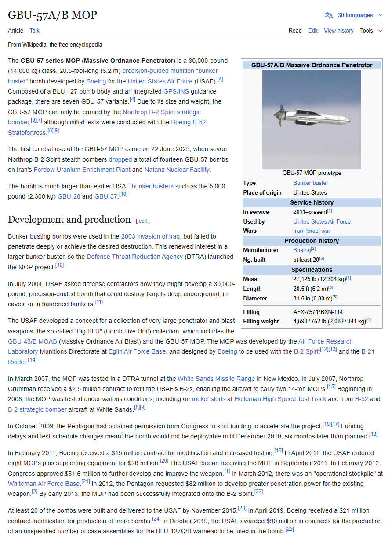
Task: Open Defense Threat Reduction Agency link
Action: (134, 257)
